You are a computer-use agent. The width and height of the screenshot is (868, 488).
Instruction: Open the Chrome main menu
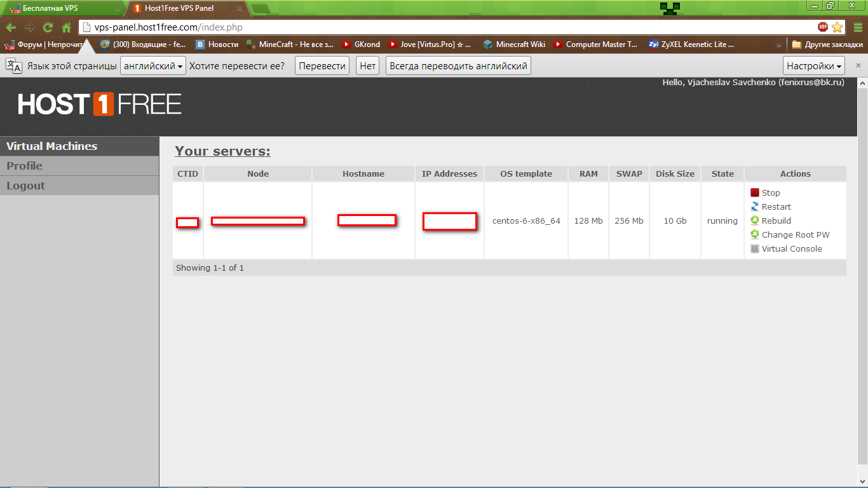858,27
